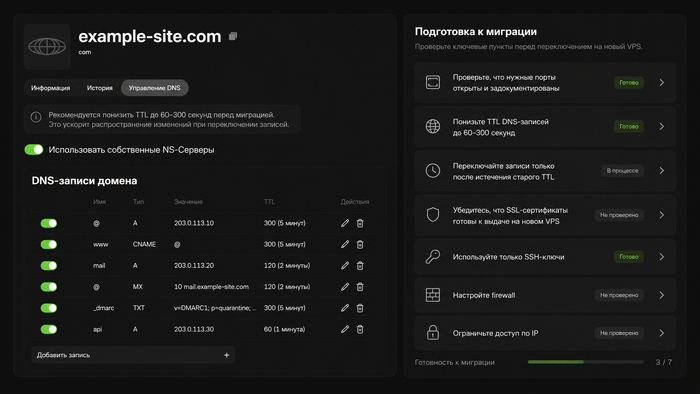The image size is (700, 394).
Task: Click the firewall brick wall icon
Action: click(x=433, y=295)
